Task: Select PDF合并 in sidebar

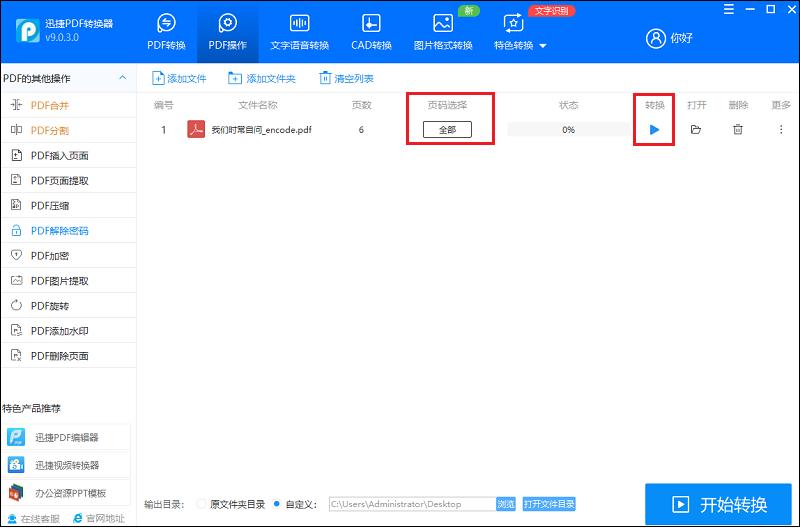Action: point(69,105)
